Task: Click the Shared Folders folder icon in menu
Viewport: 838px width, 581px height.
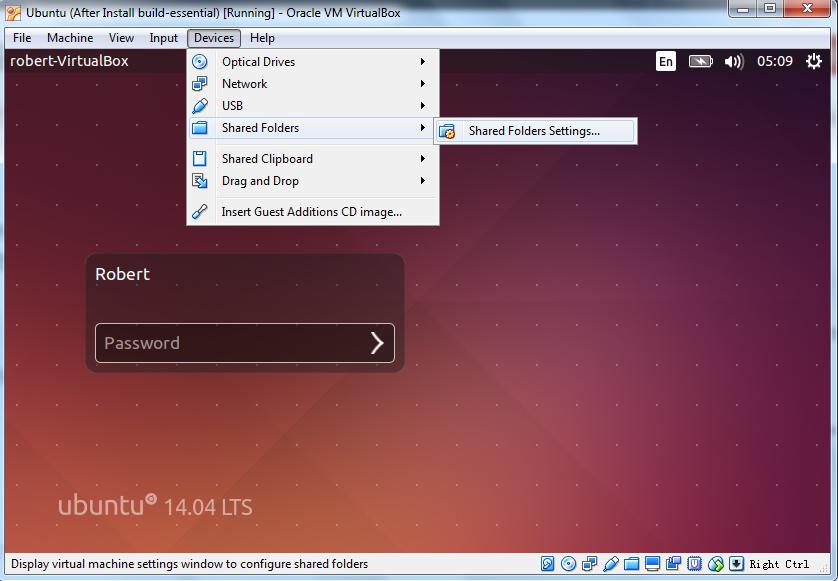Action: 200,128
